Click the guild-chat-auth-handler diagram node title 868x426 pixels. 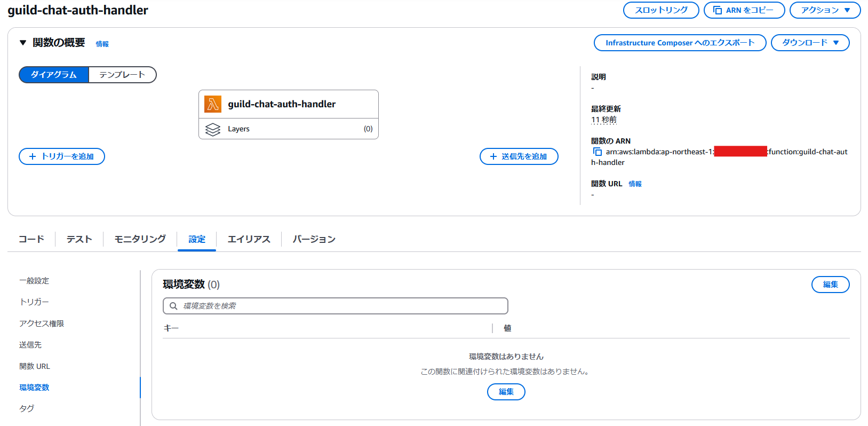(x=282, y=104)
